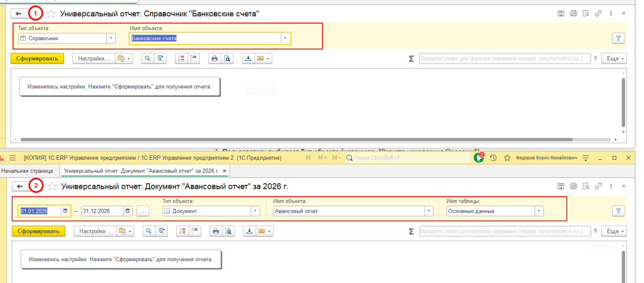Viewport: 644px width, 283px height.
Task: Close the Универсальный отчет Авансовый отчет tab
Action: click(225, 170)
